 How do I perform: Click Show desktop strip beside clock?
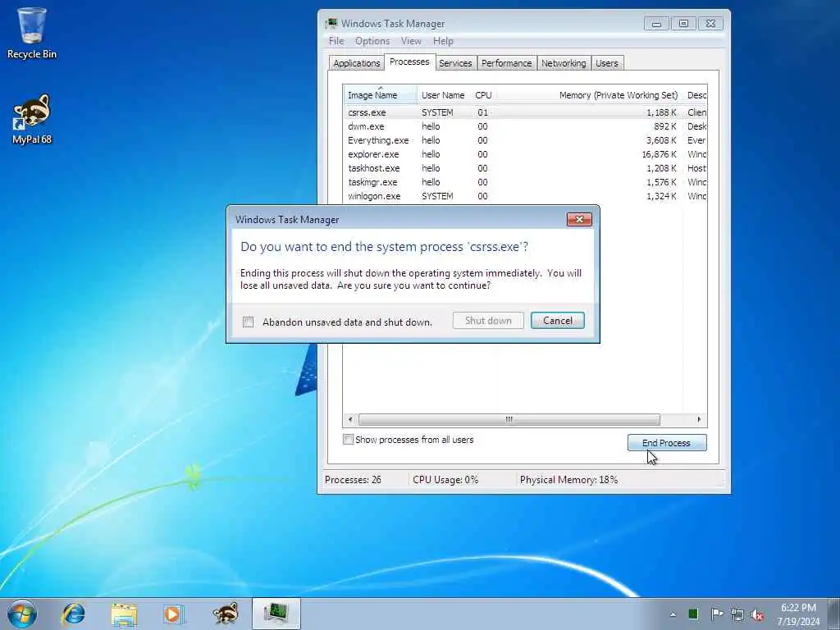pyautogui.click(x=834, y=614)
